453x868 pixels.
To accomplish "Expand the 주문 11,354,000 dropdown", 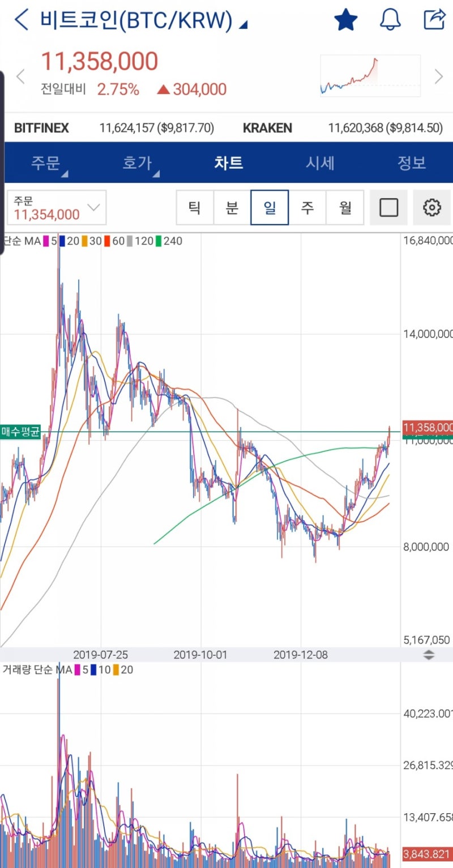I will (57, 208).
